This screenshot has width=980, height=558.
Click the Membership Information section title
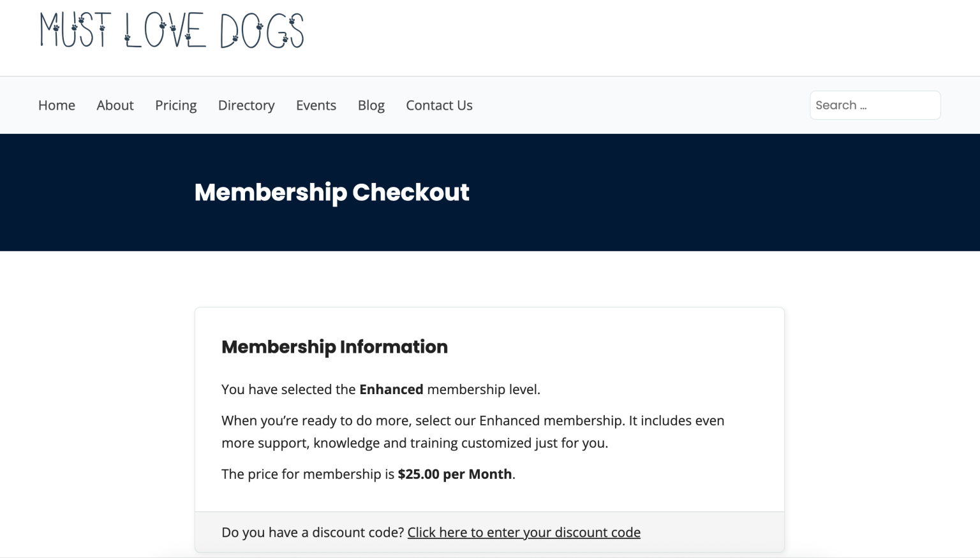334,346
